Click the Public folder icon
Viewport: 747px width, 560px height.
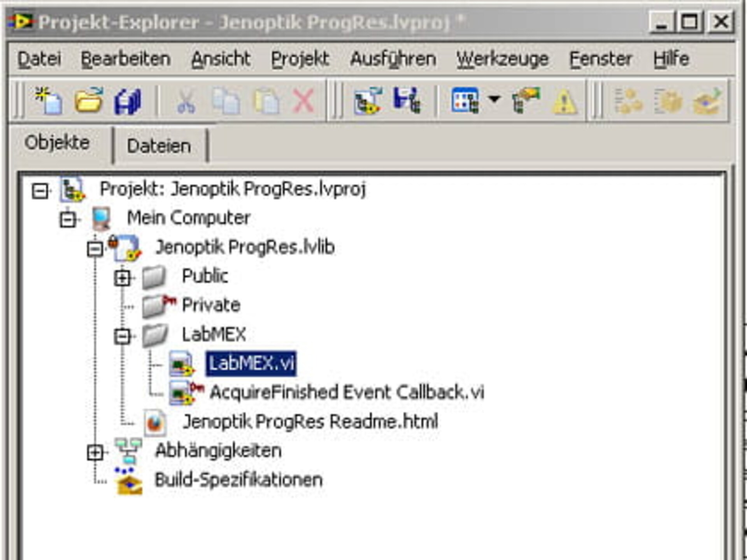point(154,277)
